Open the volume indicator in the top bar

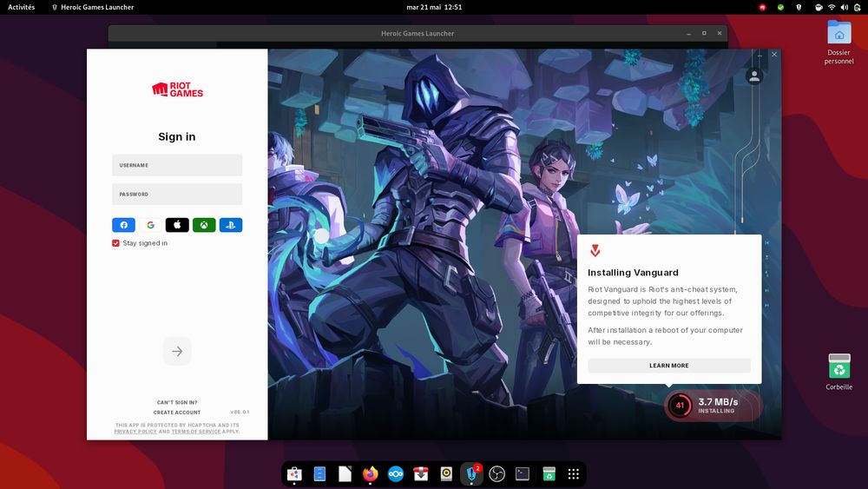click(845, 7)
